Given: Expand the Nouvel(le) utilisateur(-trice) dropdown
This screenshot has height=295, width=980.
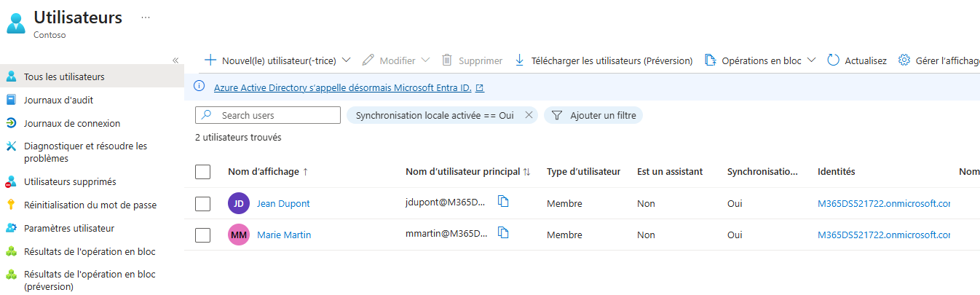Looking at the screenshot, I should [x=347, y=60].
